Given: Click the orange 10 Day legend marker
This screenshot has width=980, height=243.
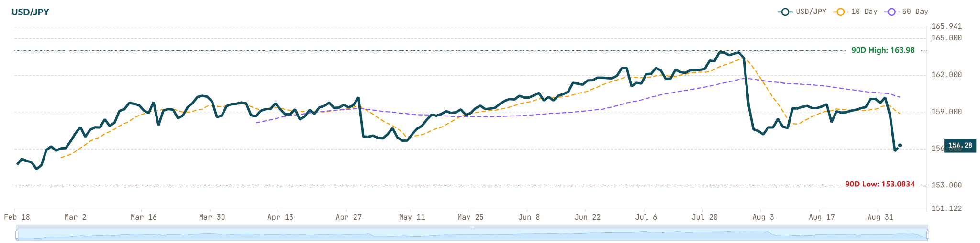Looking at the screenshot, I should [840, 12].
